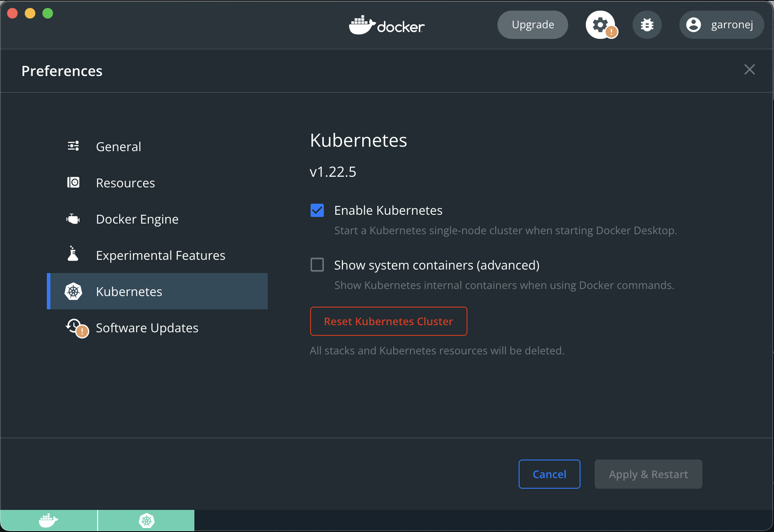Click the Docker Engine icon in sidebar

click(x=73, y=219)
